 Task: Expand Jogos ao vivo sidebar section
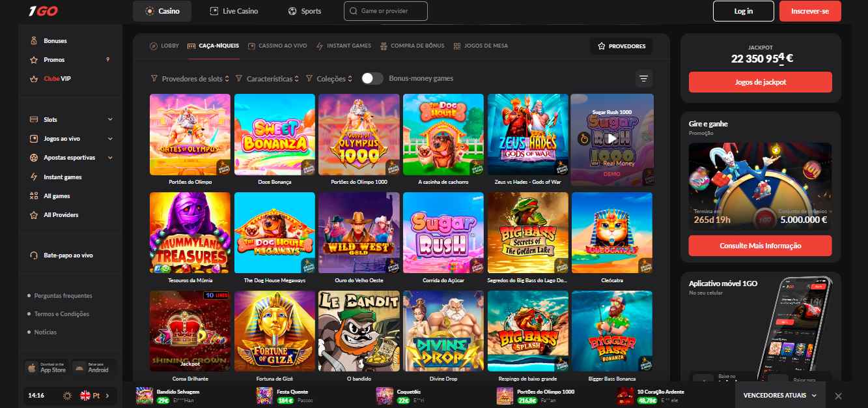110,139
